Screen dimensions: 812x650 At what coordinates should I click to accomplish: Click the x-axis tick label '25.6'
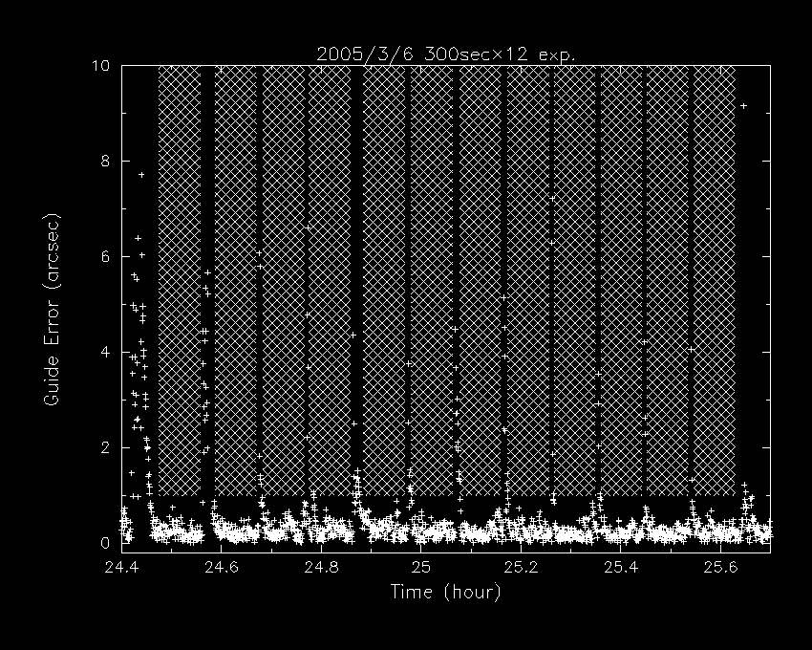720,567
